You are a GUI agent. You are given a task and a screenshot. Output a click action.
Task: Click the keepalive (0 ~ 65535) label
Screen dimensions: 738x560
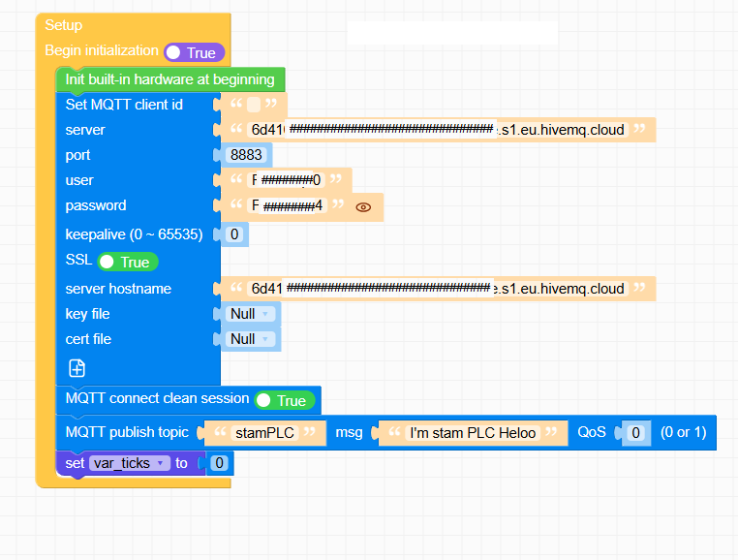(x=135, y=234)
